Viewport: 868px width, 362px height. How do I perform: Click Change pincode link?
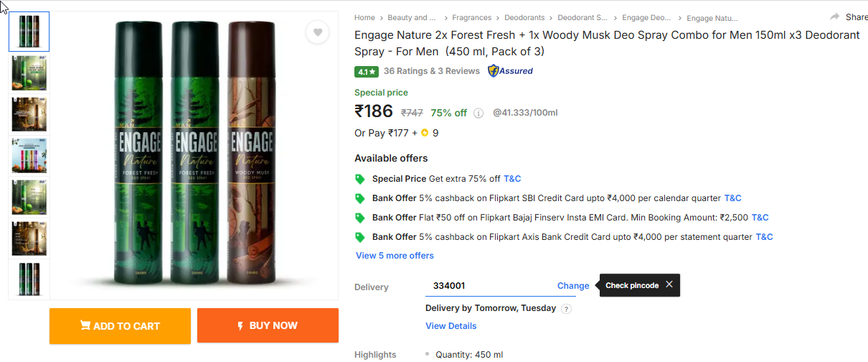573,286
